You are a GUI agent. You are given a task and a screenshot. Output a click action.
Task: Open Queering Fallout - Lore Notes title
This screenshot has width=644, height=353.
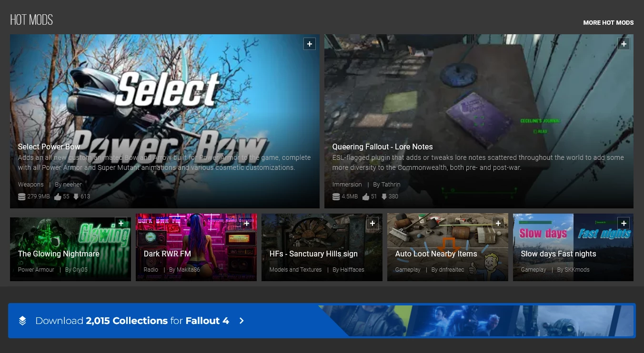[382, 147]
